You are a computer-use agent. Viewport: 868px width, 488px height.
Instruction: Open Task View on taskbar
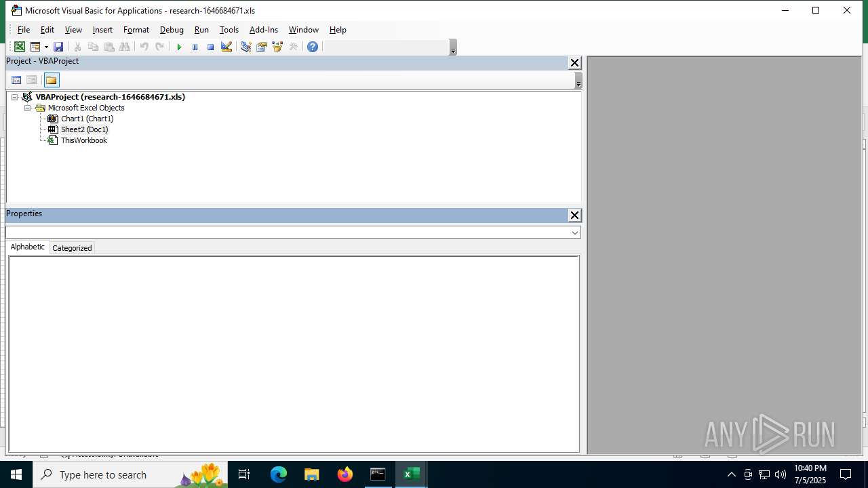pyautogui.click(x=244, y=474)
